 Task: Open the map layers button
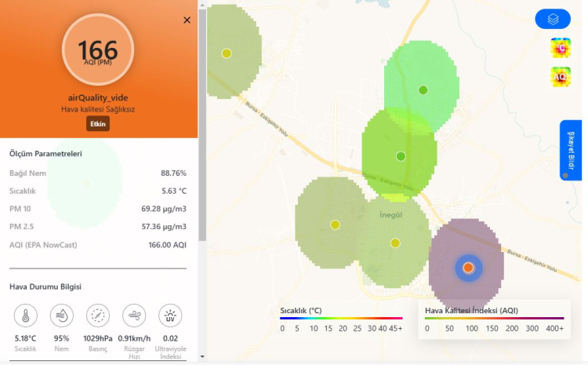tap(553, 19)
